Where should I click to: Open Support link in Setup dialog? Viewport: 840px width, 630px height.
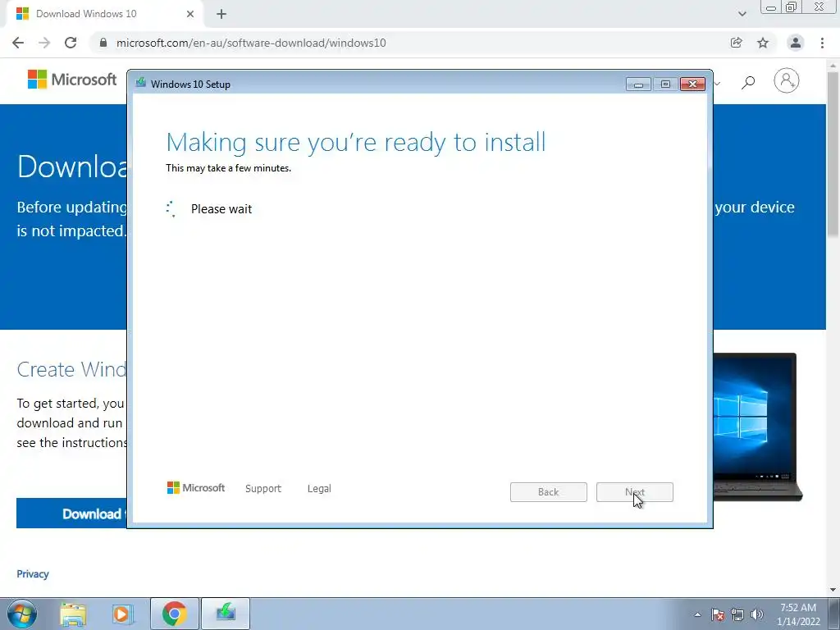click(x=263, y=489)
